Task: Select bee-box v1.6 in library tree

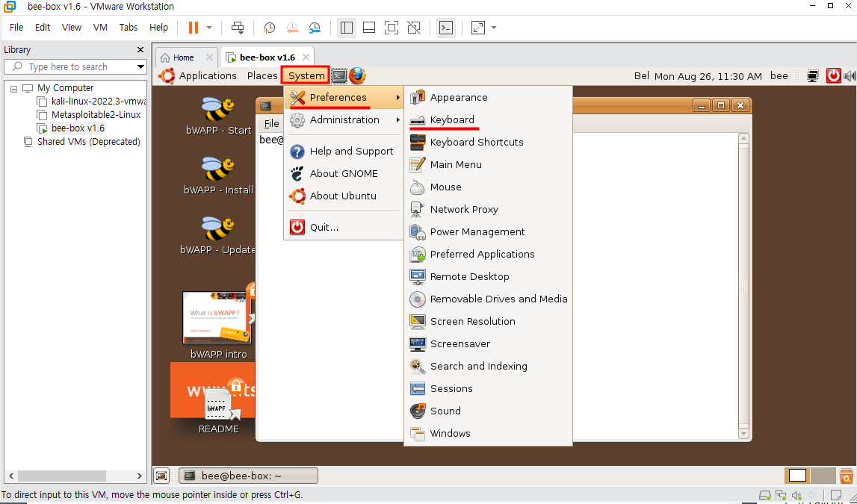Action: point(70,128)
